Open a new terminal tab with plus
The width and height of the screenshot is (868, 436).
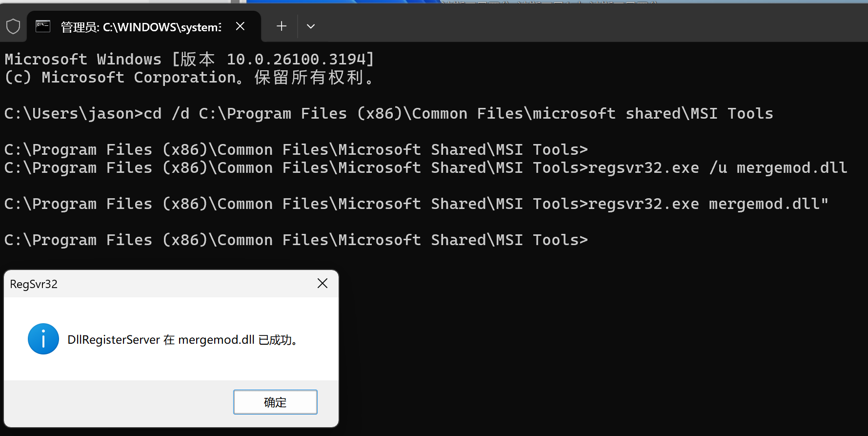point(282,26)
